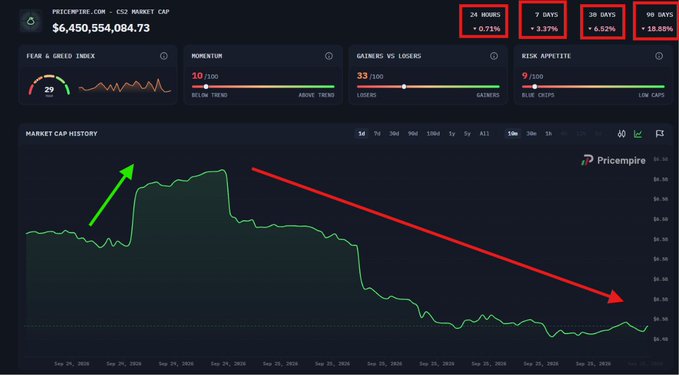
Task: Click the FEAR & GREED INDEX label
Action: point(61,56)
